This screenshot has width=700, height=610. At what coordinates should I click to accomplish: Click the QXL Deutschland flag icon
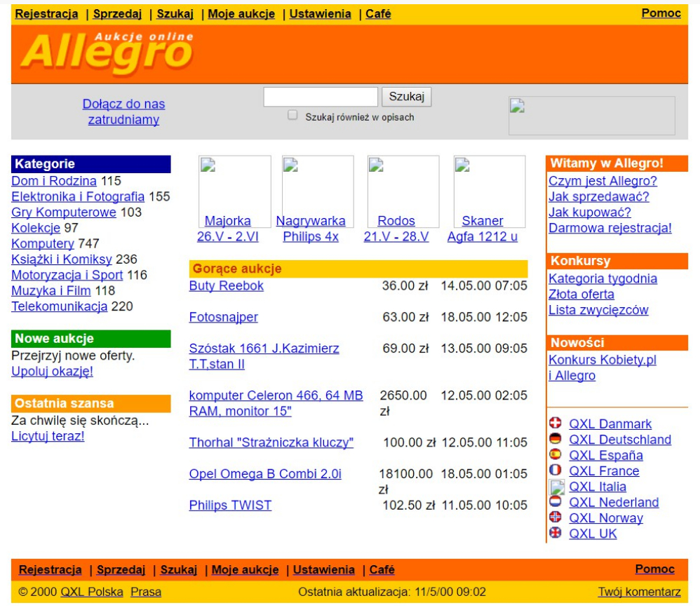point(556,438)
